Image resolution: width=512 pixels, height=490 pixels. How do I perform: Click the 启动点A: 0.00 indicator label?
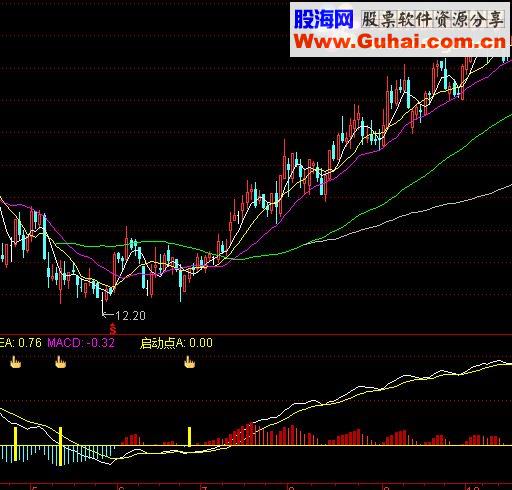176,343
